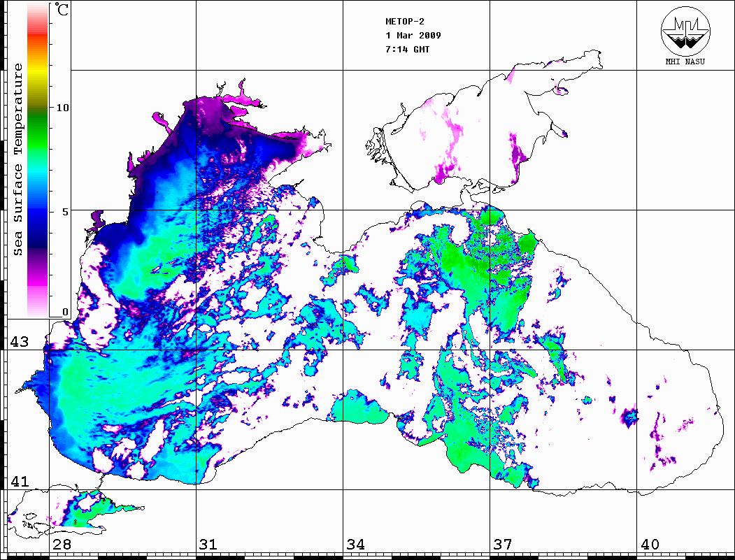This screenshot has width=735, height=560.
Task: Click the date '1 Mar 2009'
Action: [x=413, y=35]
